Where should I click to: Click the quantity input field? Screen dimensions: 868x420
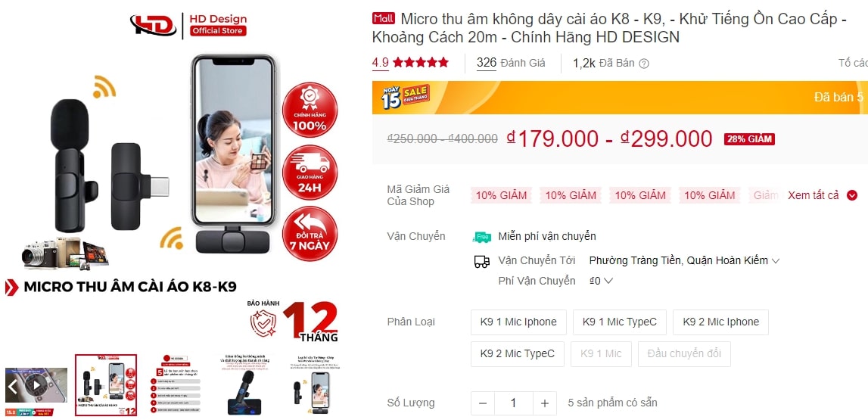coord(514,403)
